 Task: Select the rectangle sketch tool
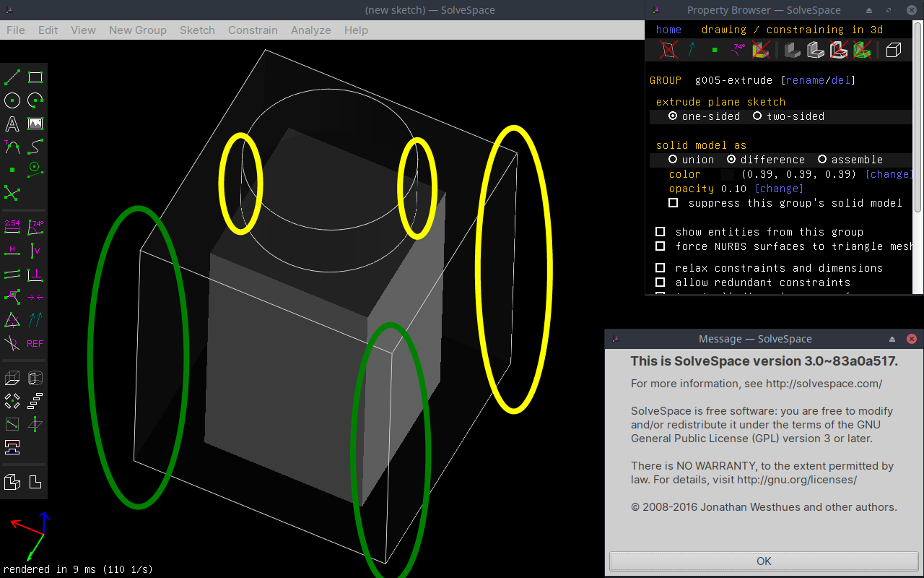[35, 77]
